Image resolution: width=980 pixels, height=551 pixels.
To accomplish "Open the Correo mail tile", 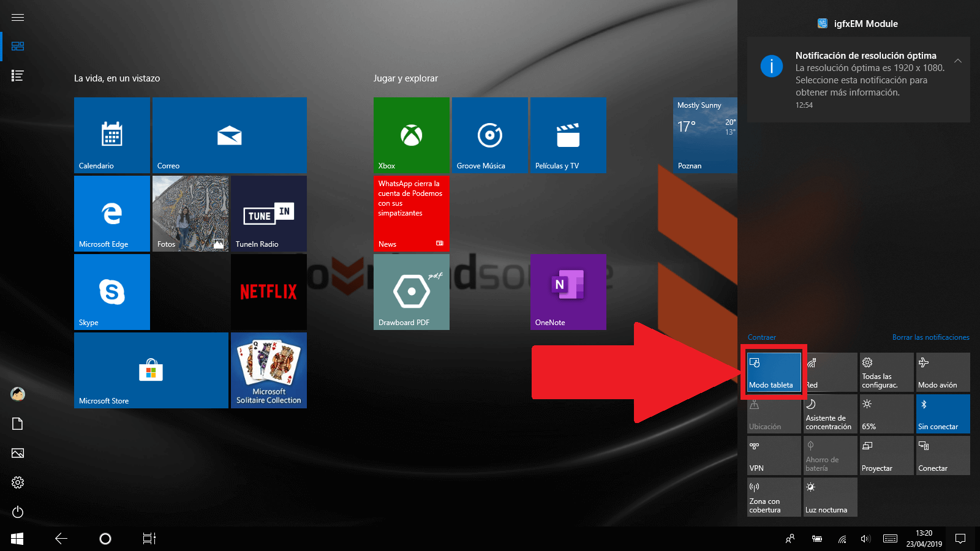I will tap(230, 135).
